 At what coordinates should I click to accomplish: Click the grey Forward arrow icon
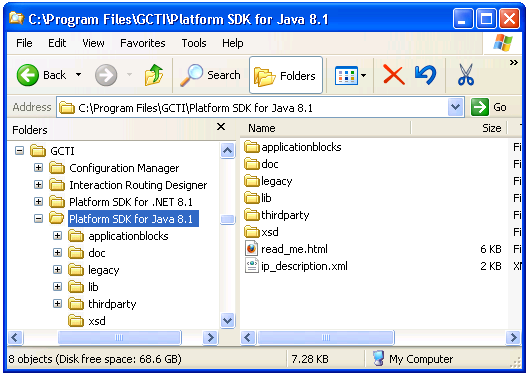coord(106,75)
